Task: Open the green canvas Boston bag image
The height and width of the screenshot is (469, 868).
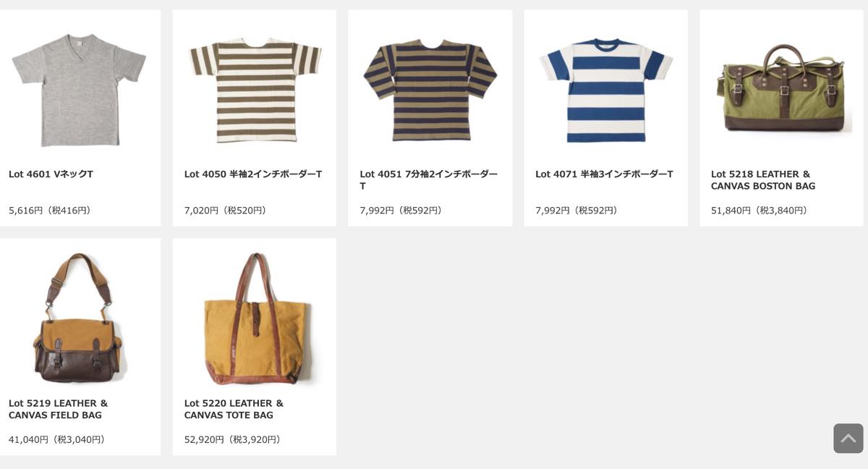Action: (781, 87)
